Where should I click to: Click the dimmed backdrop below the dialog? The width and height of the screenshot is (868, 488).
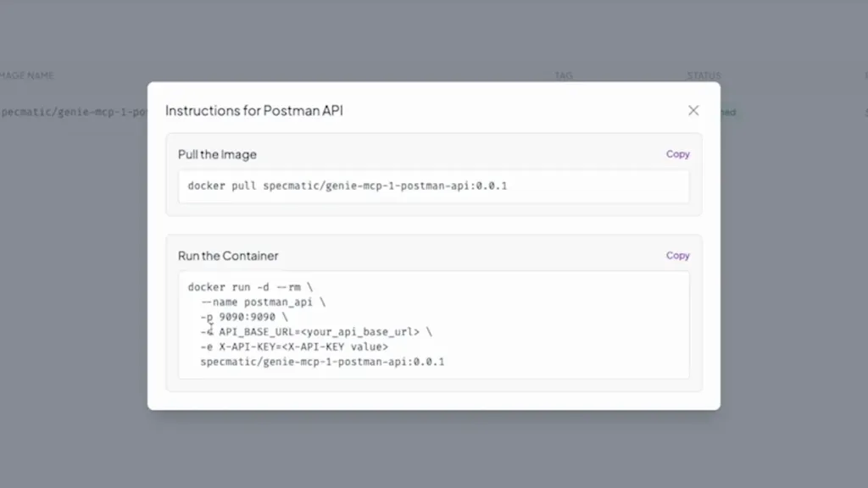[434, 449]
